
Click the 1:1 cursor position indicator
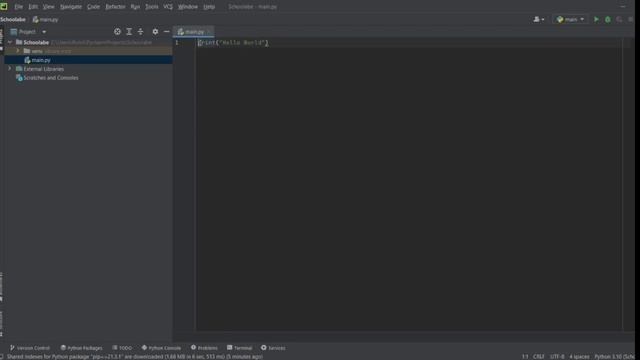pos(525,356)
